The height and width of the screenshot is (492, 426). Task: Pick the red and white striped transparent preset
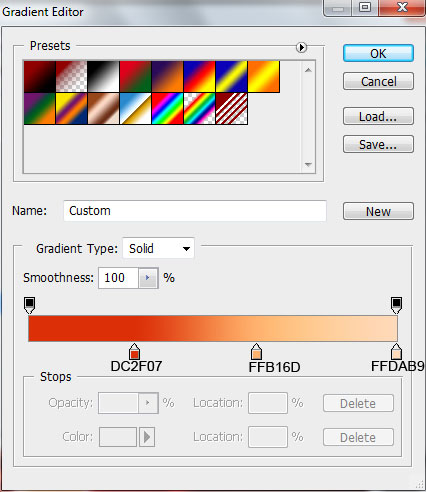[x=232, y=109]
